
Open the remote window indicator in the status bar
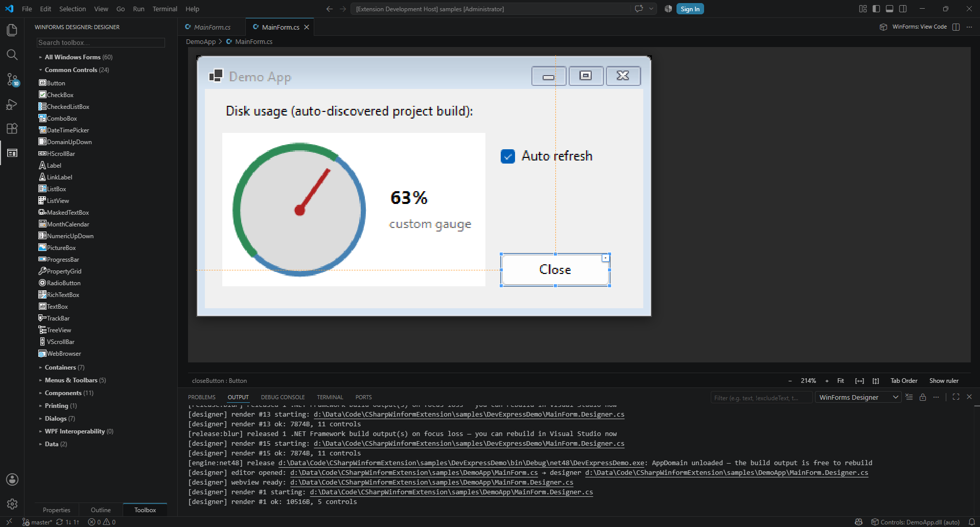tap(9, 522)
